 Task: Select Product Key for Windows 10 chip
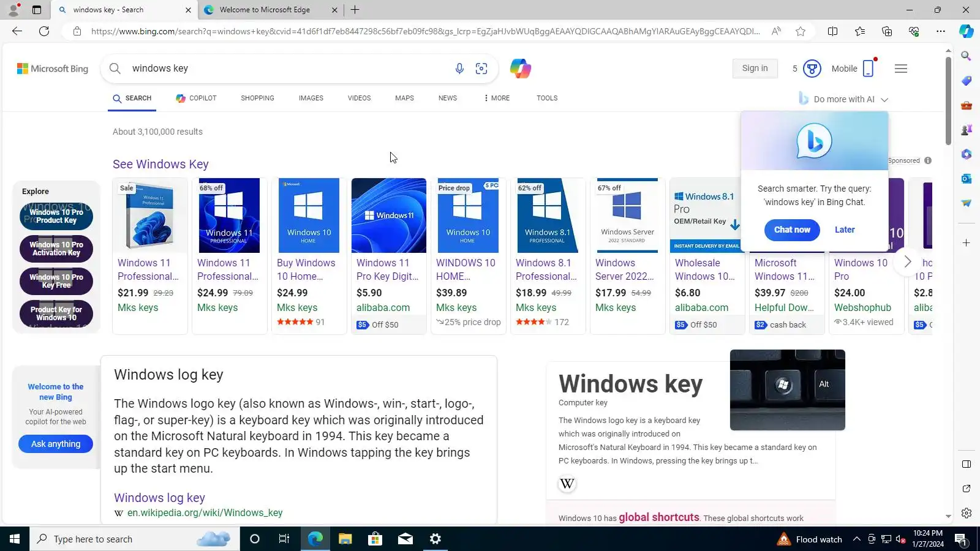point(56,313)
